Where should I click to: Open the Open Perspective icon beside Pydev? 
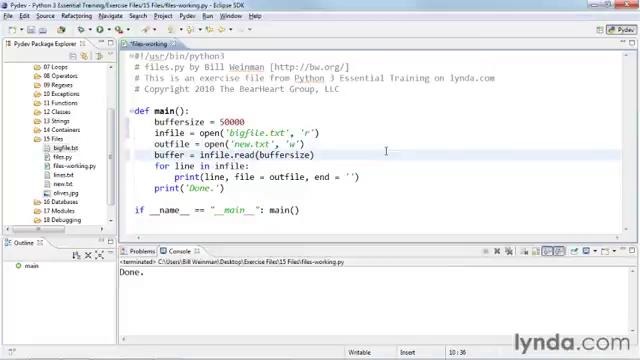pos(600,30)
